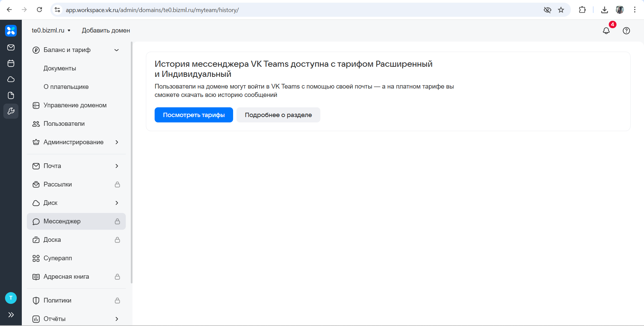Image resolution: width=644 pixels, height=326 pixels.
Task: Collapse the Баланс и тариф section chevron
Action: click(x=117, y=50)
